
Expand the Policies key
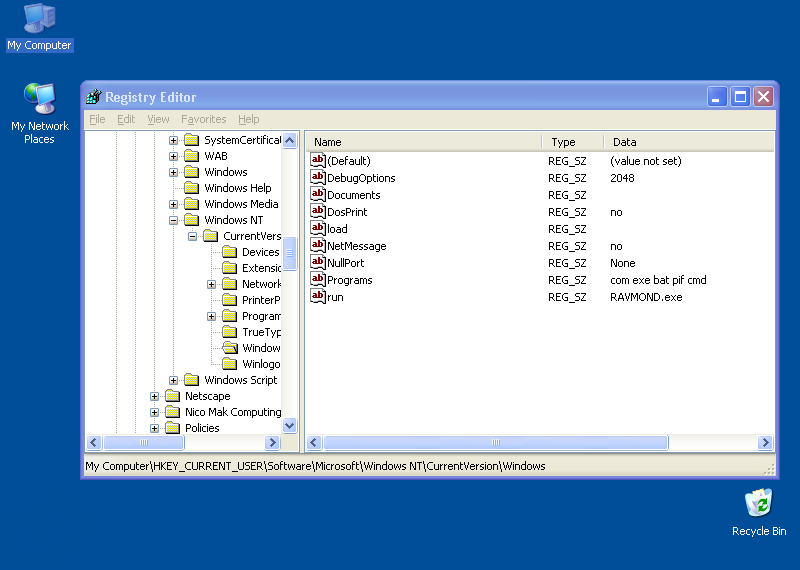coord(154,428)
